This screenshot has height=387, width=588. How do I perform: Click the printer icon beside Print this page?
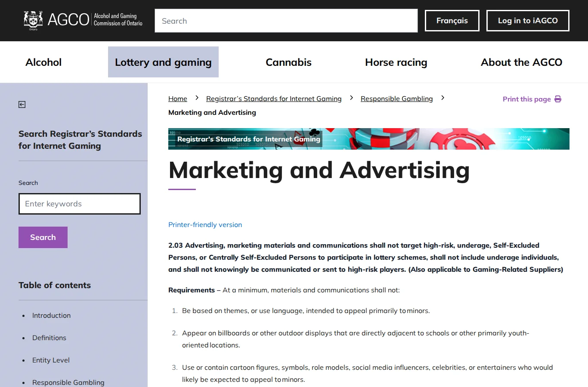point(558,99)
